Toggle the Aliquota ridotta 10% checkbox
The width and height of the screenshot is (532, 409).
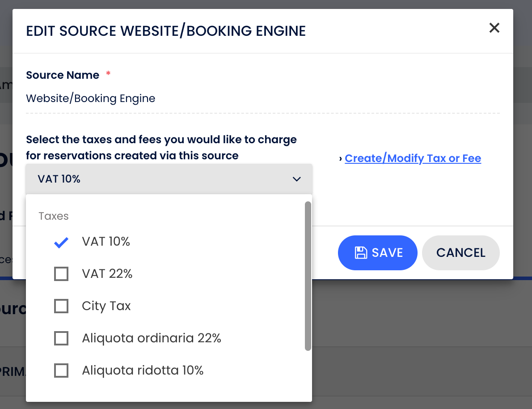(61, 371)
